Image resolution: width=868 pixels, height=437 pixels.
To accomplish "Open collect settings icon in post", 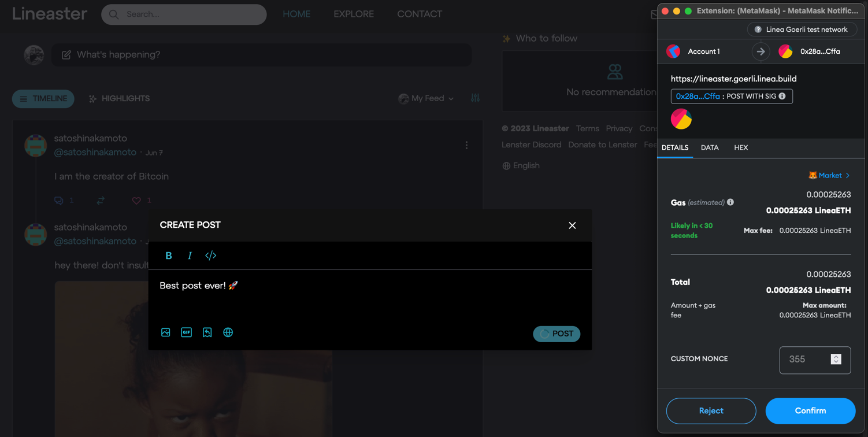I will (207, 332).
